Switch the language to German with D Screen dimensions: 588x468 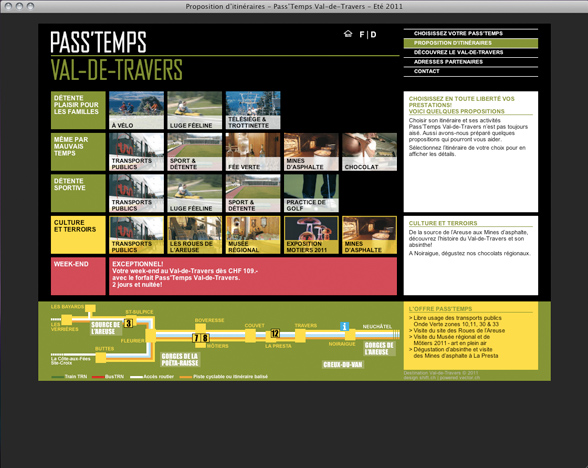(374, 34)
